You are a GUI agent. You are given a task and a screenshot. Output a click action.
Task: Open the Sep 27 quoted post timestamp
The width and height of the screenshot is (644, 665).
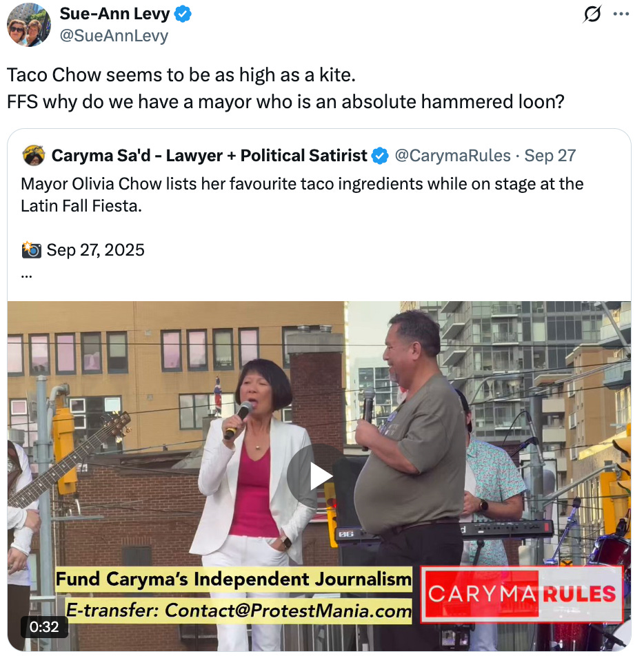(550, 156)
